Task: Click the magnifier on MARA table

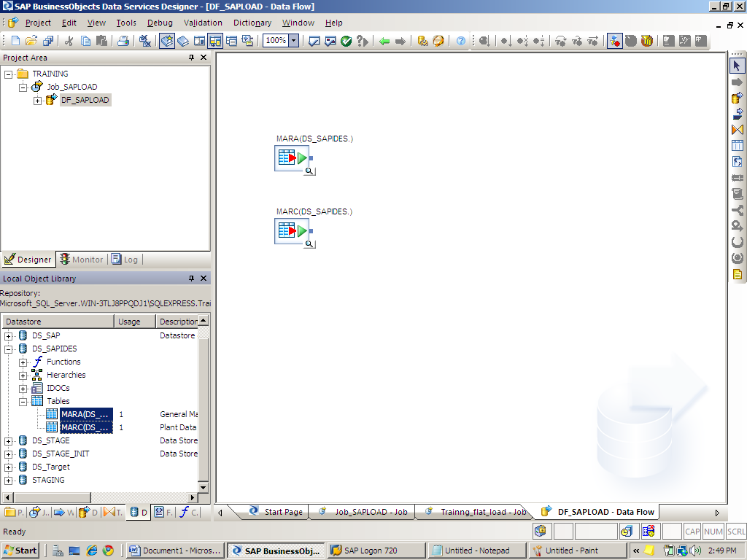Action: pos(309,171)
